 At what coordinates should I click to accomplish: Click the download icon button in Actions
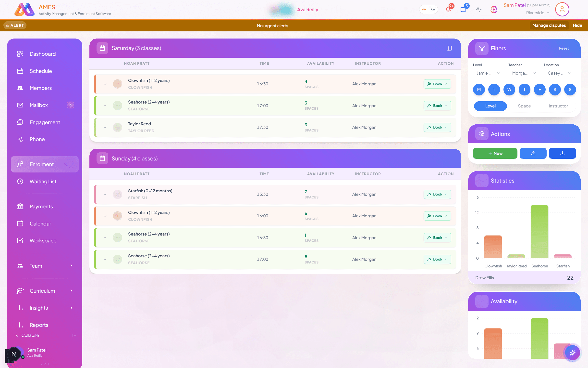[x=562, y=153]
